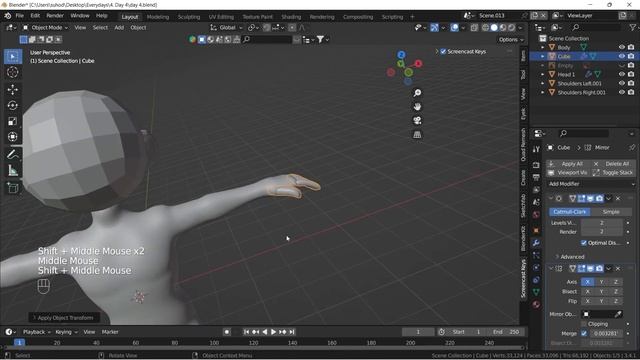Open the Global transform orientation dropdown

227,27
